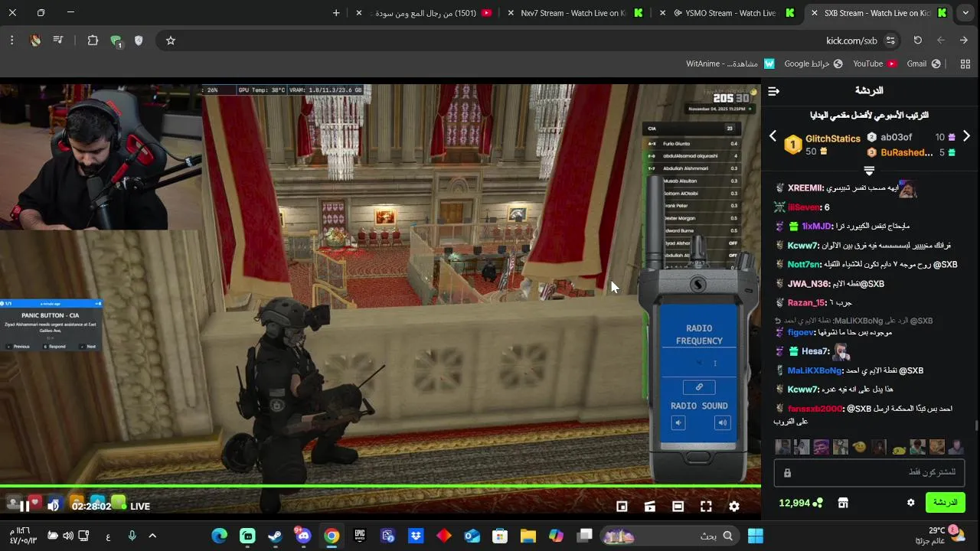Toggle theater mode in the player
Screen dimensions: 980x551
pos(678,506)
